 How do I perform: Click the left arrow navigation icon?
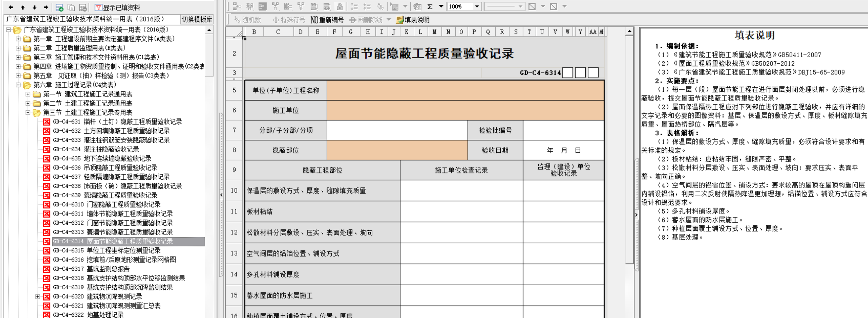tap(11, 7)
